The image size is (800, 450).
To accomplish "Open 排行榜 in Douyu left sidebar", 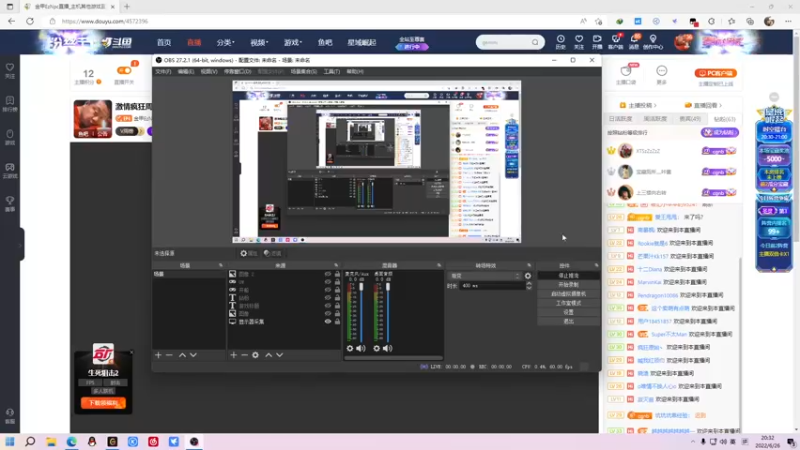I will click(10, 104).
